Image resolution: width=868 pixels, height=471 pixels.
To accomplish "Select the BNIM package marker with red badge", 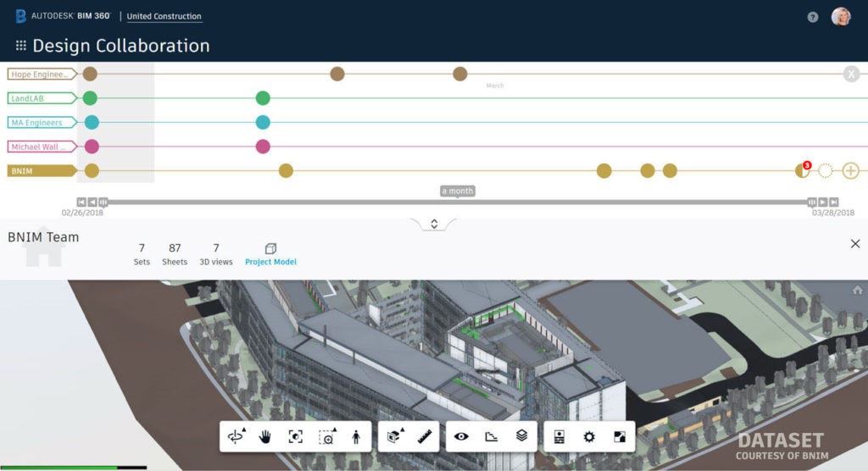I will tap(802, 170).
